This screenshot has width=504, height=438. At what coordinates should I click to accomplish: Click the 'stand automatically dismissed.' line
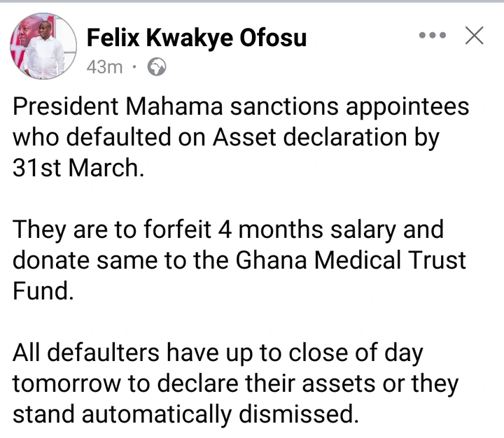[185, 414]
